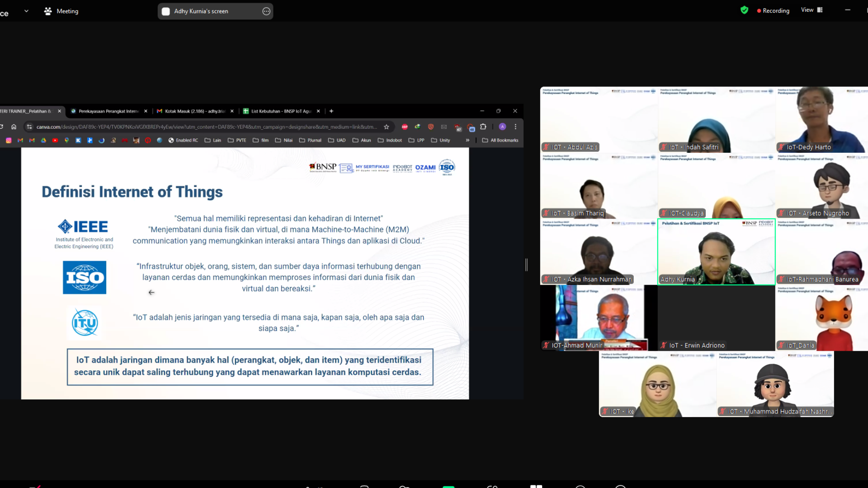Open the YouTube bookmark icon
Image resolution: width=868 pixels, height=488 pixels.
point(55,141)
